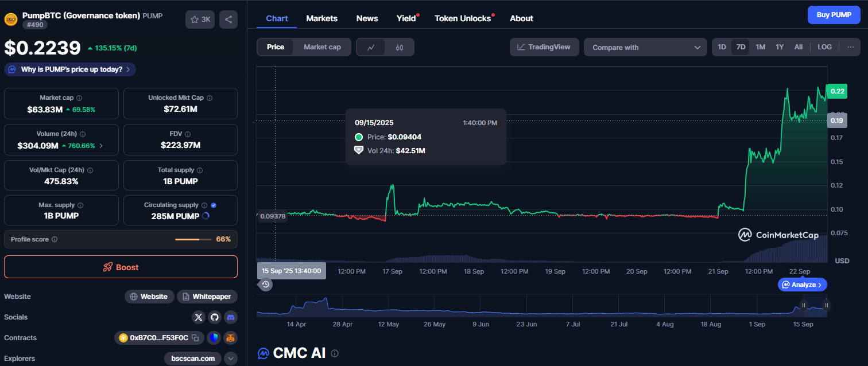Open the Yield tab
Screen dimensions: 868x366
point(406,18)
